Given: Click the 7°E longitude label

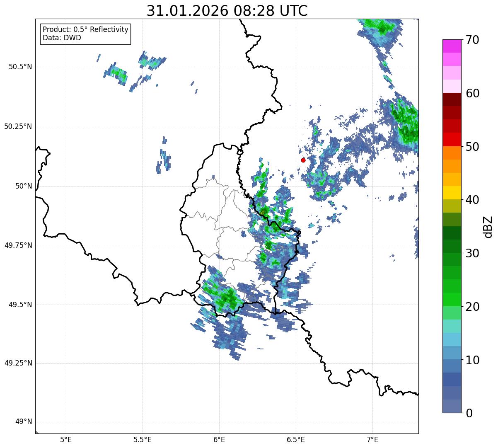Looking at the screenshot, I should 373,439.
